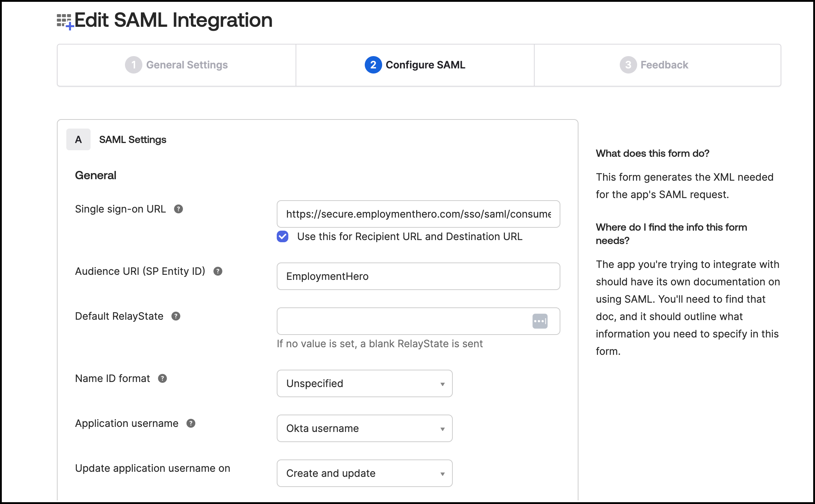Open the Create and update dropdown

point(364,473)
